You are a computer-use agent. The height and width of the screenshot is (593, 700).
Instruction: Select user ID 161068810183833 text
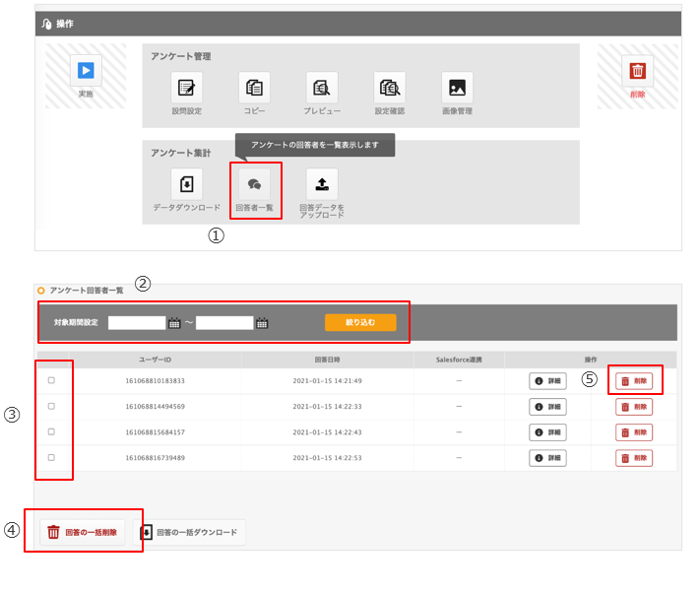155,381
